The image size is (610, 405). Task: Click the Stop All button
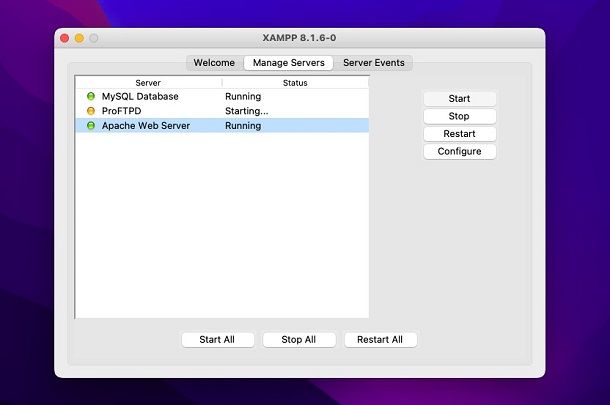coord(299,340)
